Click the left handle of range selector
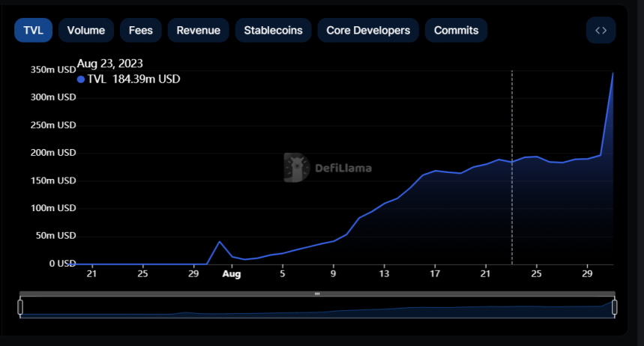 [x=20, y=307]
